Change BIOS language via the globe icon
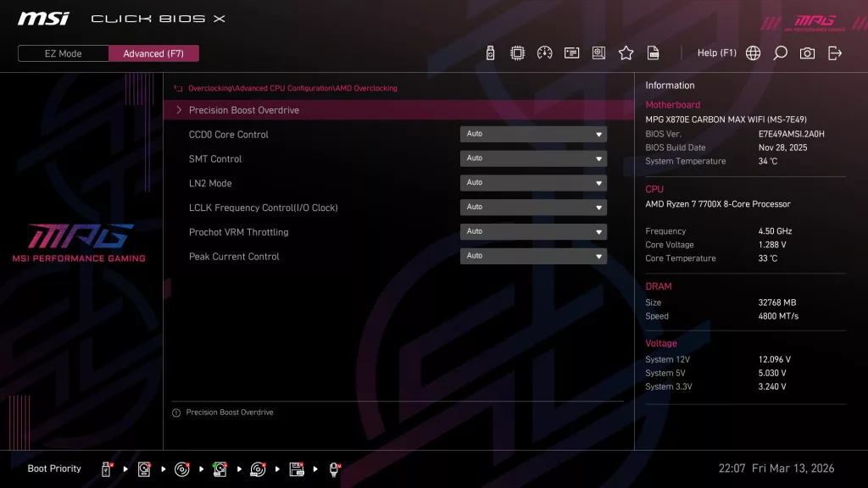The image size is (868, 488). coord(752,53)
